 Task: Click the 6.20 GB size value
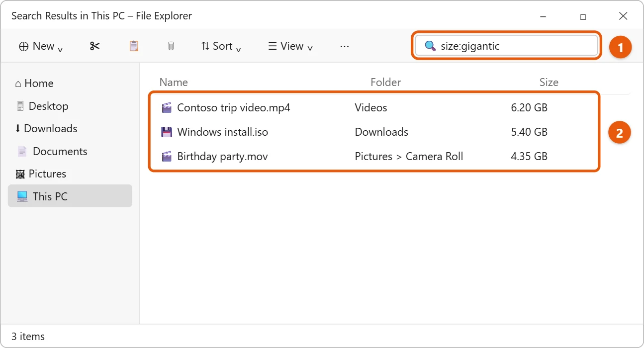click(x=529, y=108)
